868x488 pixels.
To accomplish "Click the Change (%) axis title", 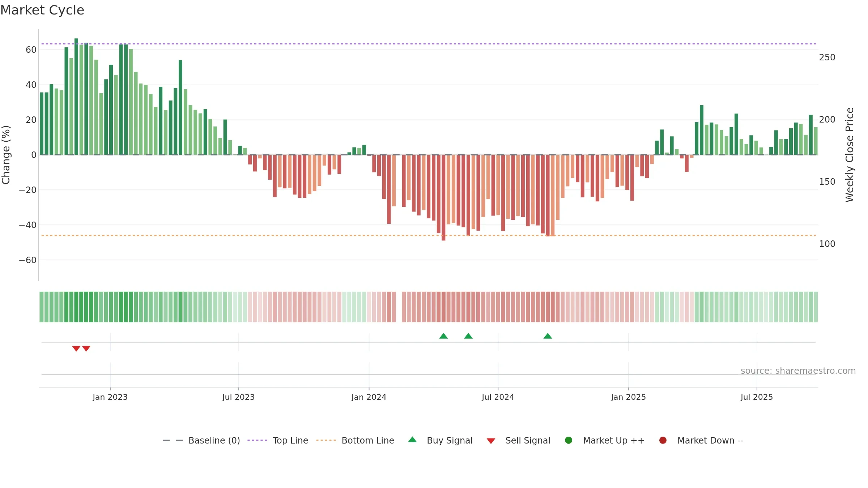I will coord(6,155).
